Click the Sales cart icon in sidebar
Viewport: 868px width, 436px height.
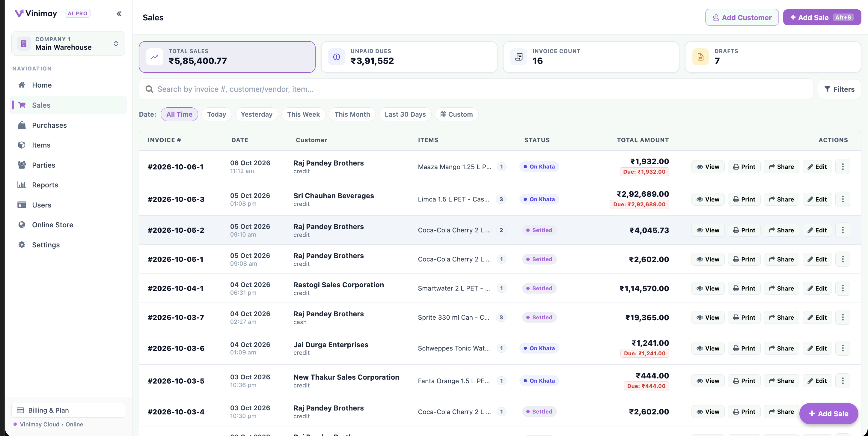click(x=22, y=105)
